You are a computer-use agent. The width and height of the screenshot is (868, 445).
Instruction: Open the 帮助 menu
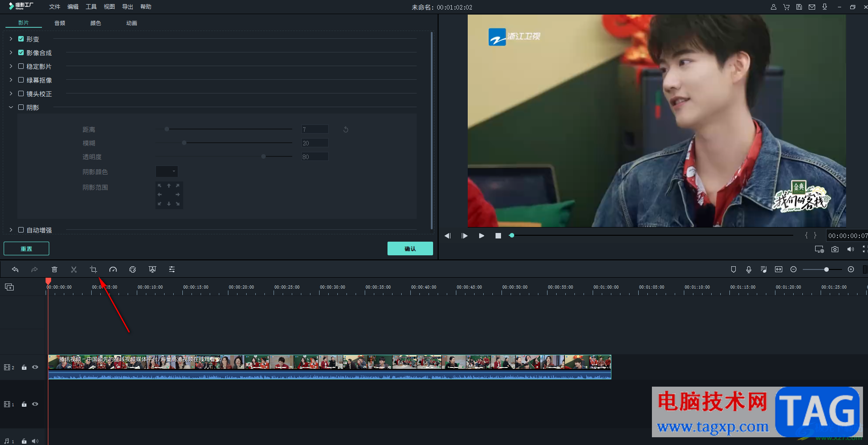pyautogui.click(x=146, y=7)
